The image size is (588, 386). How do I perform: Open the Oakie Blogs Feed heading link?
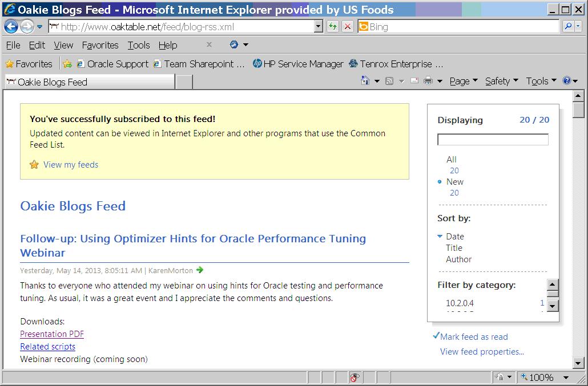point(73,206)
